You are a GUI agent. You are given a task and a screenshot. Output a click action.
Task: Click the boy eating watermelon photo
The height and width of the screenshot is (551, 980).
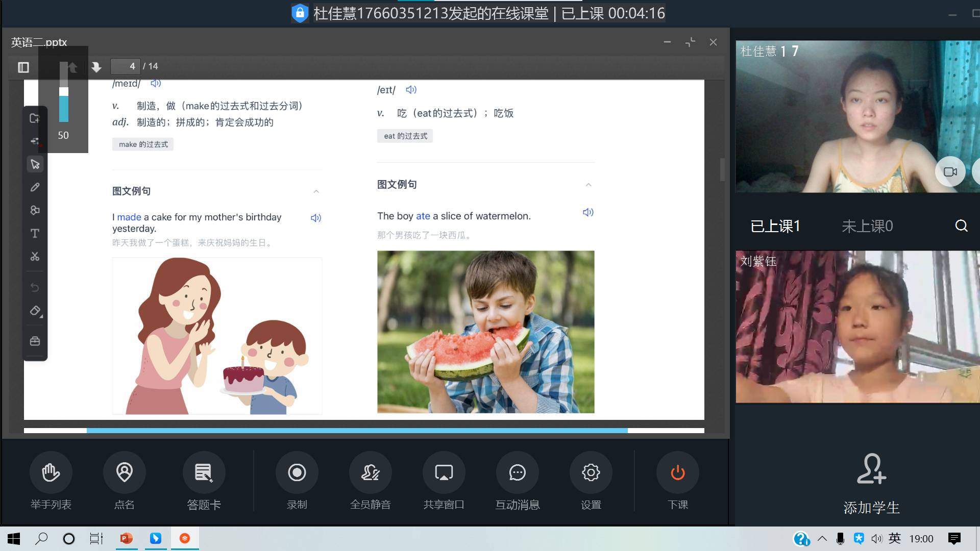(486, 332)
